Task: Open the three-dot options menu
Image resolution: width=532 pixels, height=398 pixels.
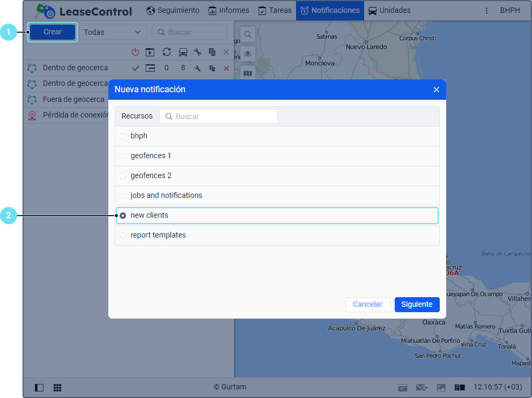Action: click(x=486, y=11)
